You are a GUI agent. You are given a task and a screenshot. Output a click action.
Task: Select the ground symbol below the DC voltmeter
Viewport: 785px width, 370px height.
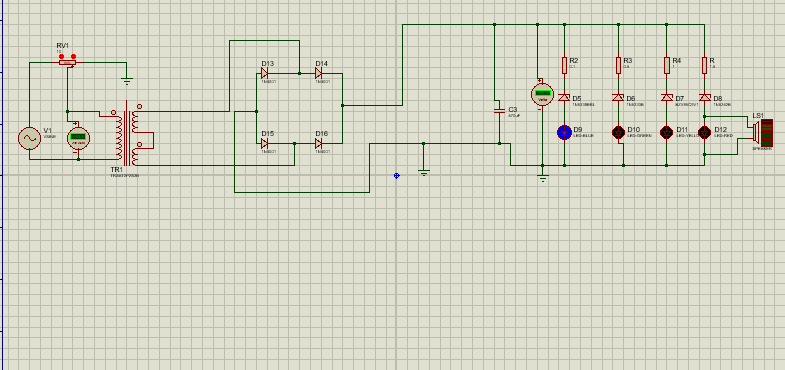[543, 177]
